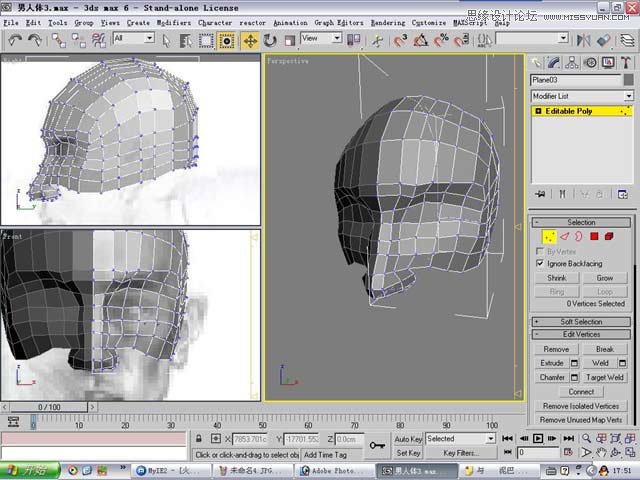
Task: Toggle the Angle Snap button
Action: [420, 40]
